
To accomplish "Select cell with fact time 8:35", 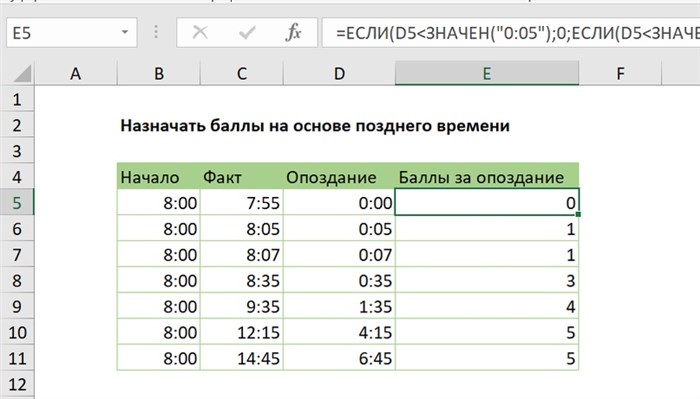I will 242,280.
